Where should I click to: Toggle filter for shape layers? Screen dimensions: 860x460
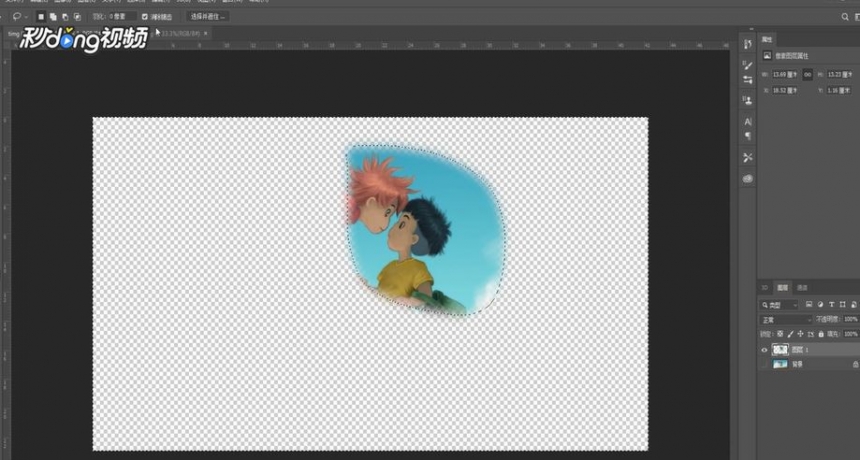click(842, 304)
